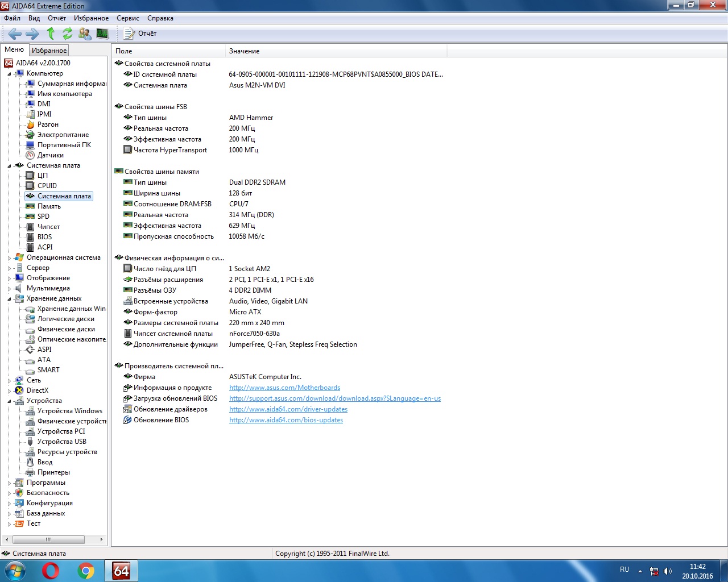
Task: Go back with the left arrow toolbar icon
Action: click(x=15, y=34)
